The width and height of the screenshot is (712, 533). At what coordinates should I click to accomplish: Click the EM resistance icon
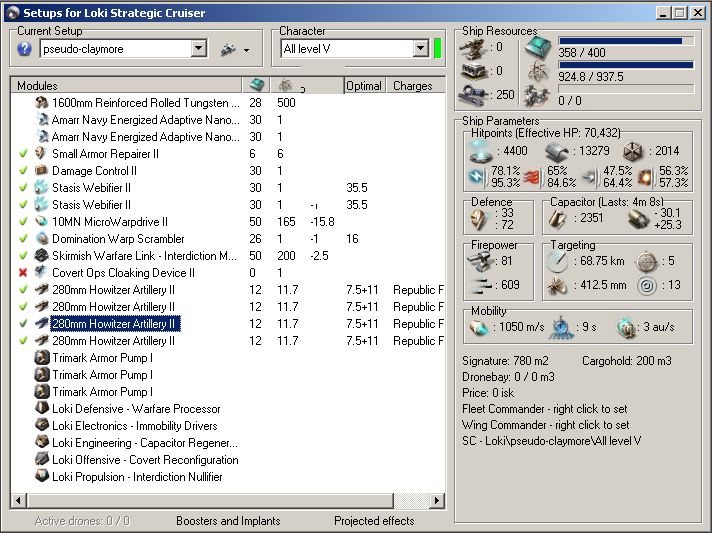[478, 177]
